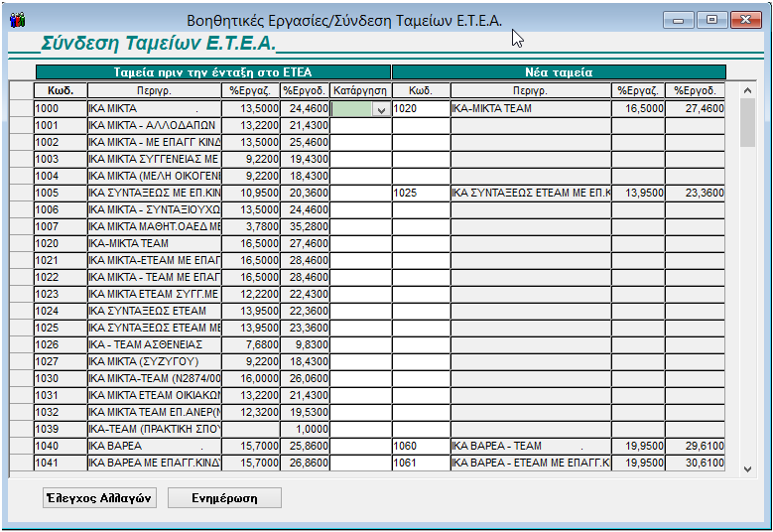Select row code 1004

coord(61,176)
